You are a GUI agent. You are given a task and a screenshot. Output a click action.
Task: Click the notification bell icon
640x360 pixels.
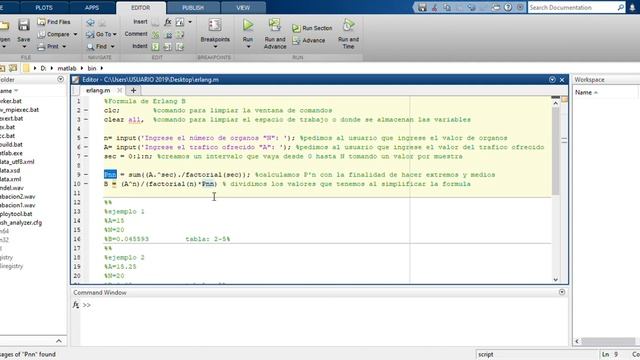point(632,7)
